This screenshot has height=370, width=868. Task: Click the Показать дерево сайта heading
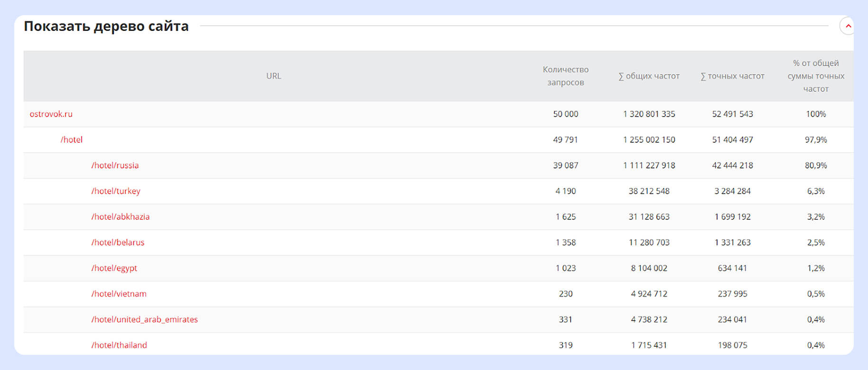(106, 26)
